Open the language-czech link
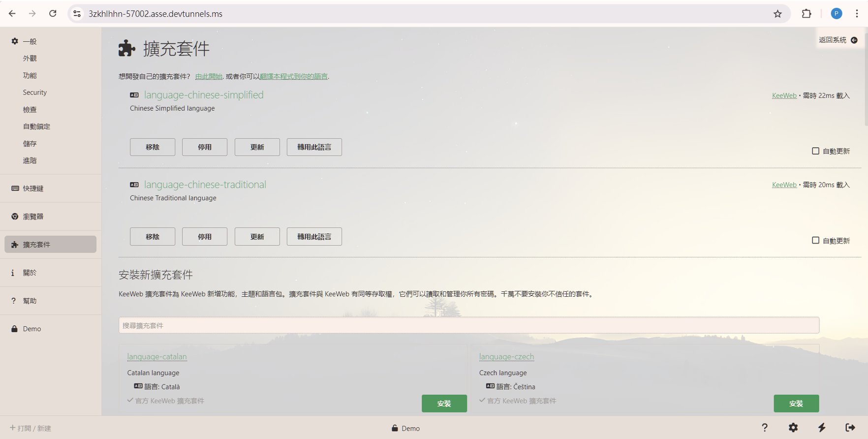The width and height of the screenshot is (868, 439). 506,357
